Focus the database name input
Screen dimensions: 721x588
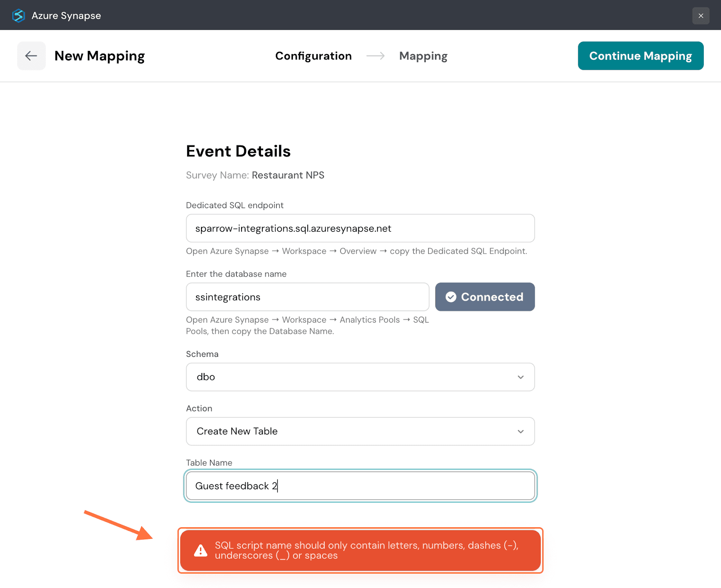[307, 297]
